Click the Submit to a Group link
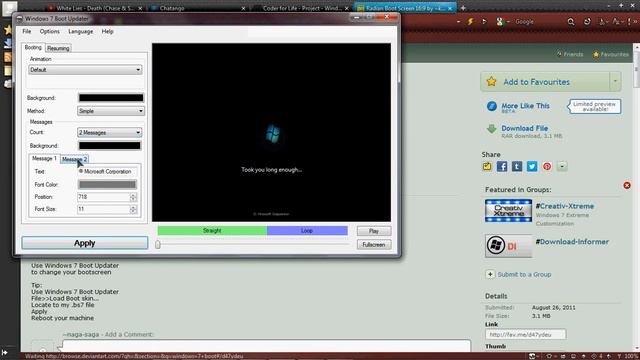This screenshot has width=640, height=360. point(524,274)
